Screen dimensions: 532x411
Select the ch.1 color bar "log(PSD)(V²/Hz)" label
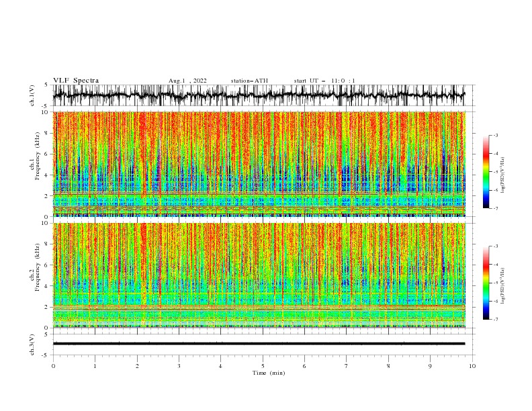pos(503,175)
